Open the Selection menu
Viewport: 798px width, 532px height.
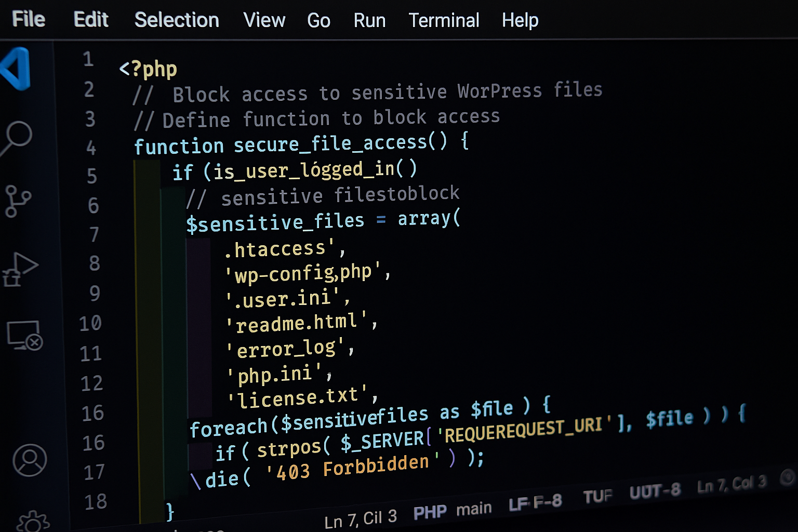click(x=177, y=20)
